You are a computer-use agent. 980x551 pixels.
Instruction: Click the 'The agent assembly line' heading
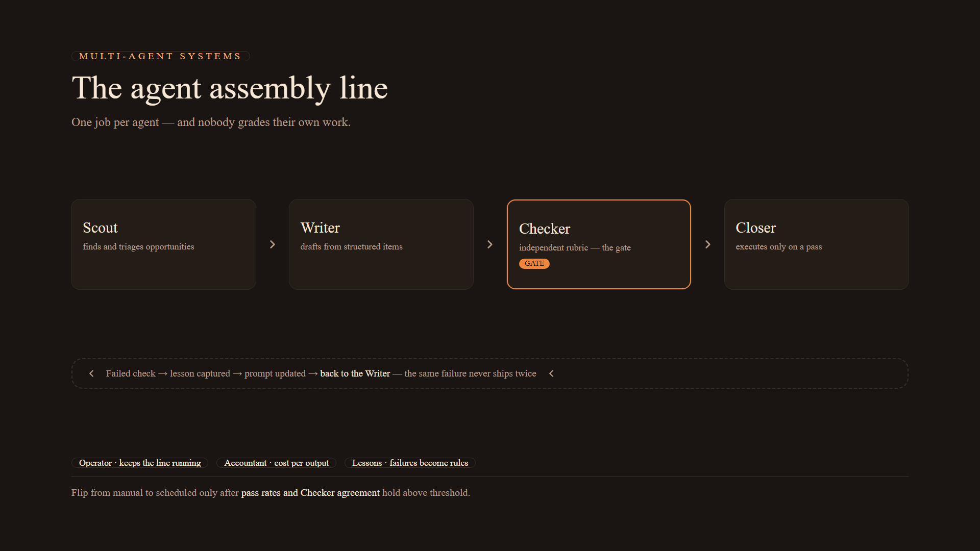(x=230, y=88)
